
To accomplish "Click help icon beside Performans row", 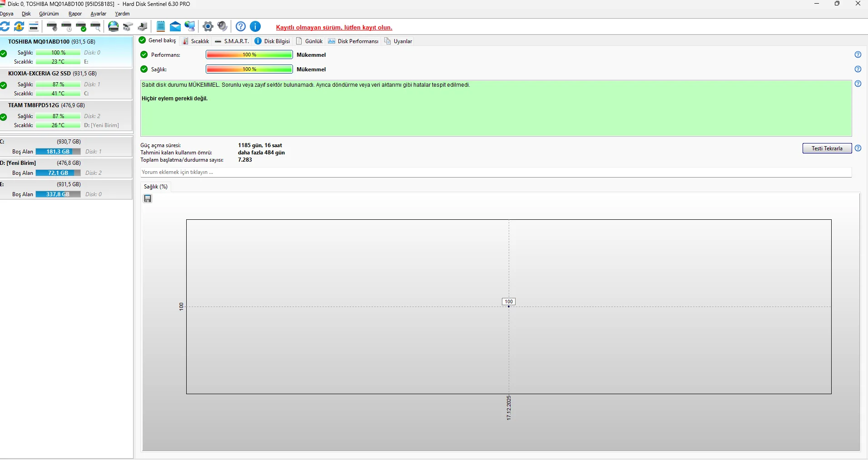I will click(858, 54).
